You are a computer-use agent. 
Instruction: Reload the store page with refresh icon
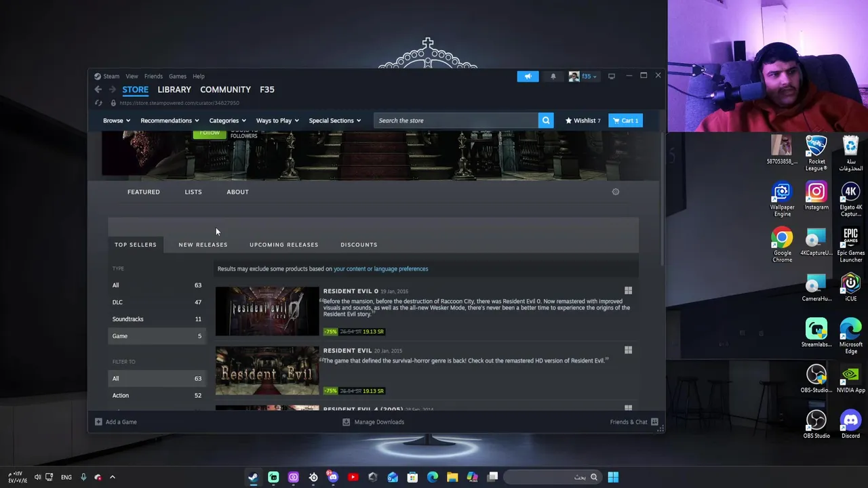(98, 103)
